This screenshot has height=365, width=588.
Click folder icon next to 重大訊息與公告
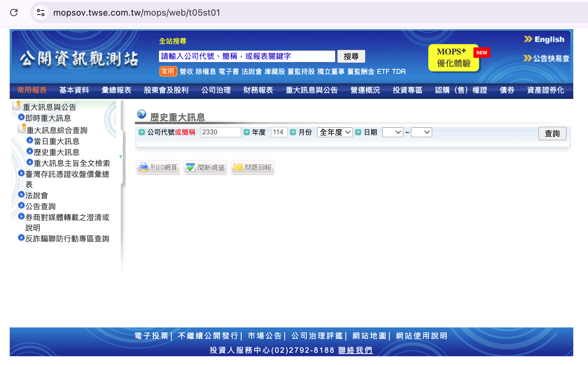[17, 105]
